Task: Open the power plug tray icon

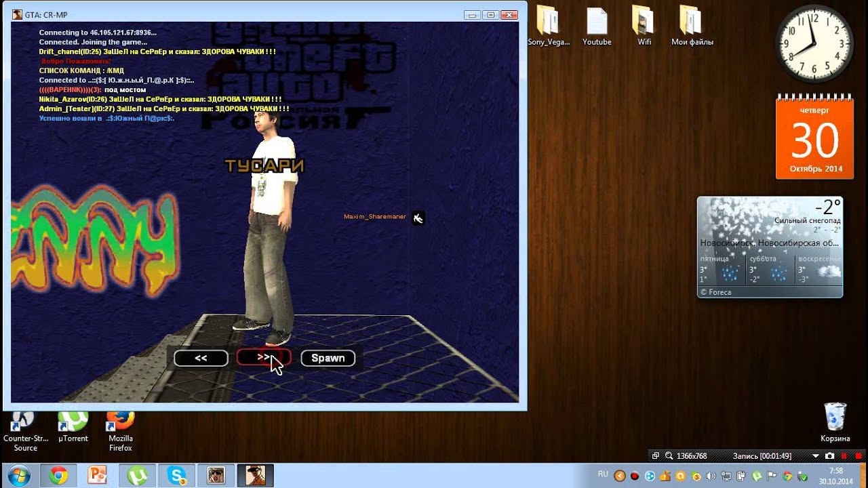Action: [x=742, y=476]
